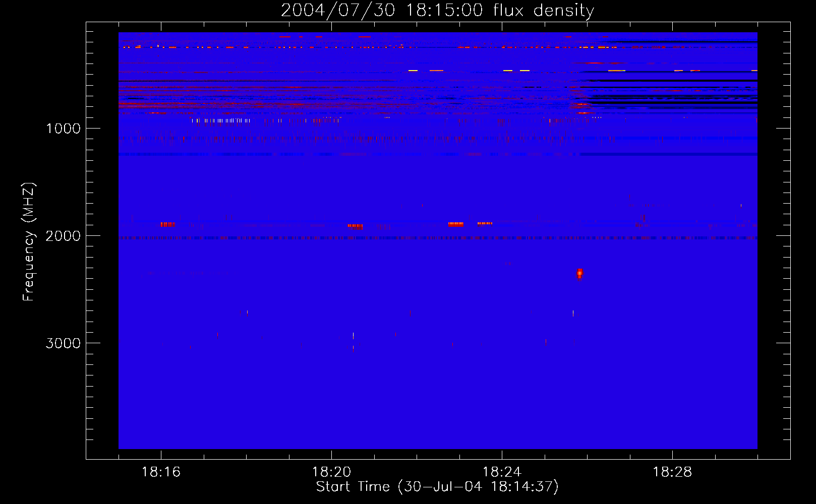Click the 2000 frequency axis label
816x504 pixels.
(63, 236)
